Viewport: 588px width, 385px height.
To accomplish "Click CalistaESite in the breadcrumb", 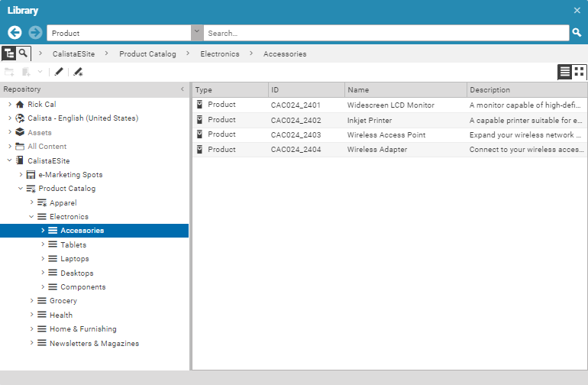I will point(73,54).
